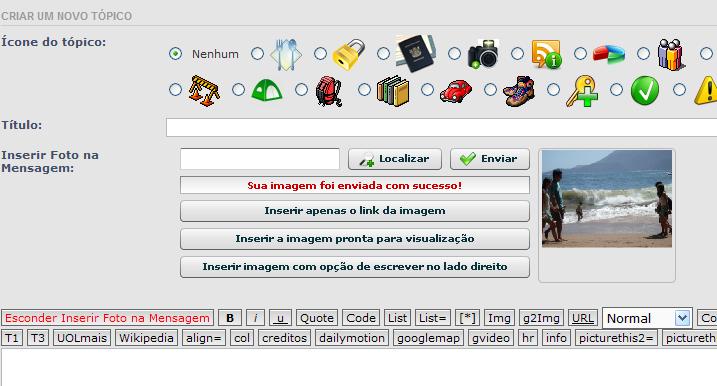Click the passport topic icon
The image size is (717, 386).
point(415,53)
